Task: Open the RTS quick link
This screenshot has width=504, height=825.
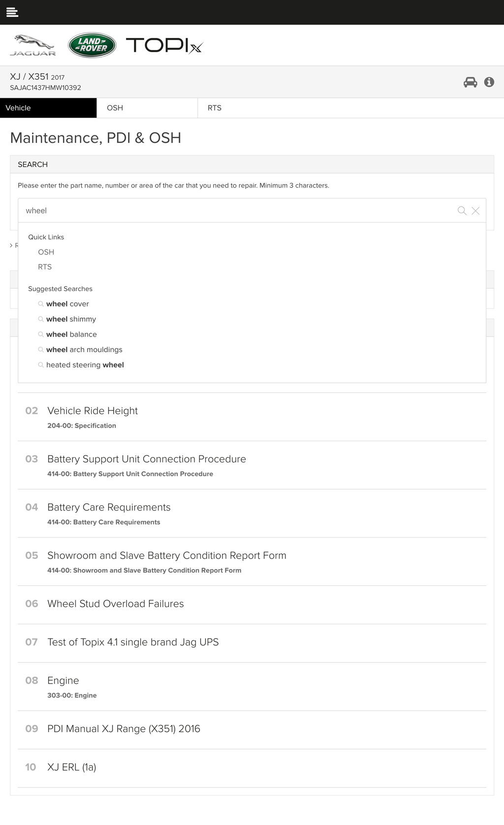Action: 45,267
